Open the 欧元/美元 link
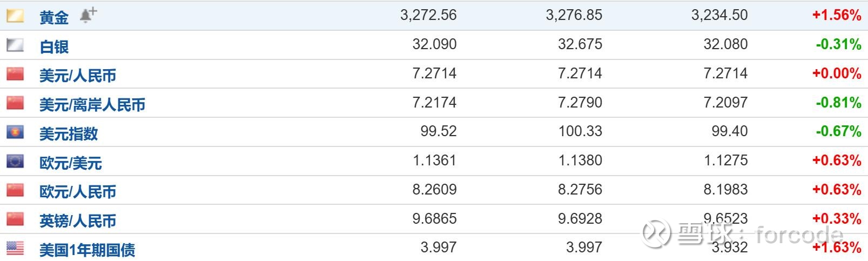 [x=71, y=163]
